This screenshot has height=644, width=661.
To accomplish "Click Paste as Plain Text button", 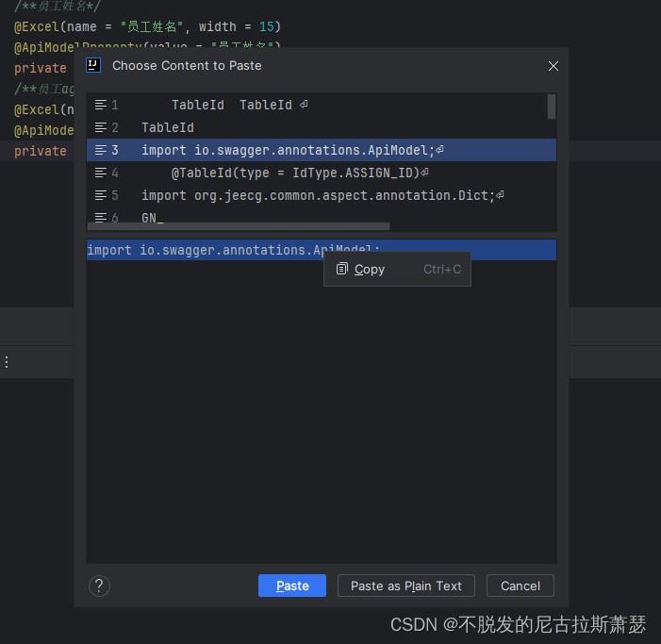I will [406, 586].
